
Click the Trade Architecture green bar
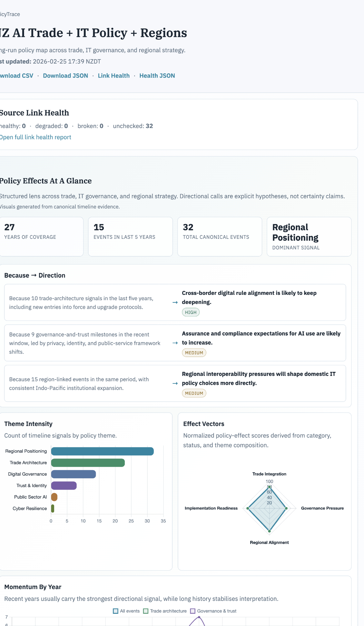click(88, 463)
